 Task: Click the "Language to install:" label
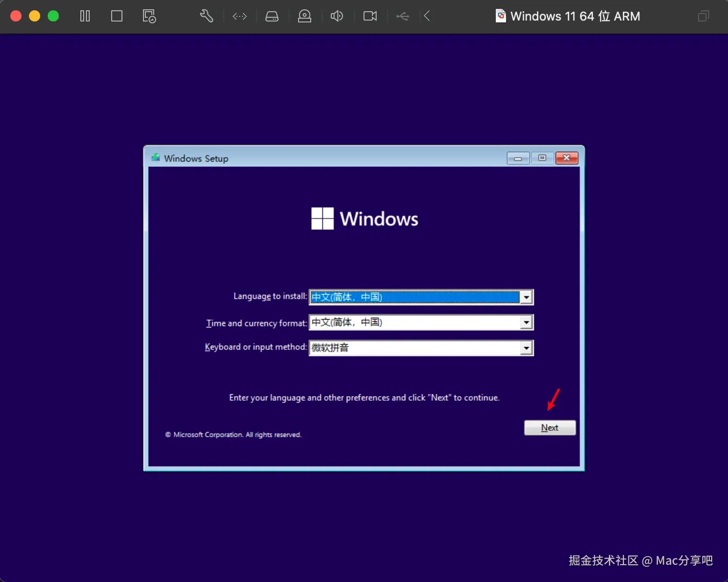270,296
